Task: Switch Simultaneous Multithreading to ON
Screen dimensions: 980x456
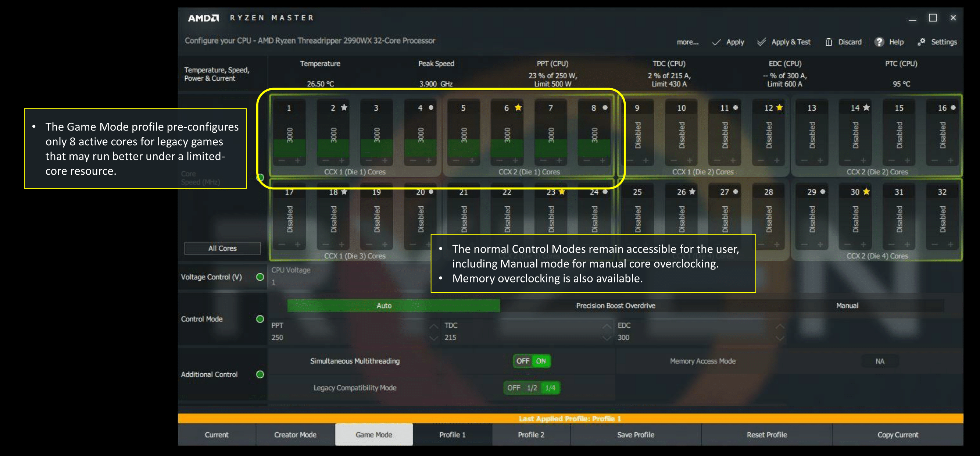Action: click(x=541, y=361)
